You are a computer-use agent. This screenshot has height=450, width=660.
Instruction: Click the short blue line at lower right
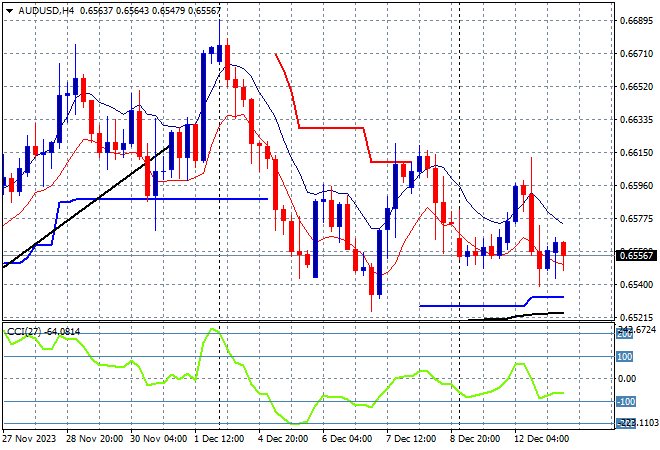coord(470,305)
